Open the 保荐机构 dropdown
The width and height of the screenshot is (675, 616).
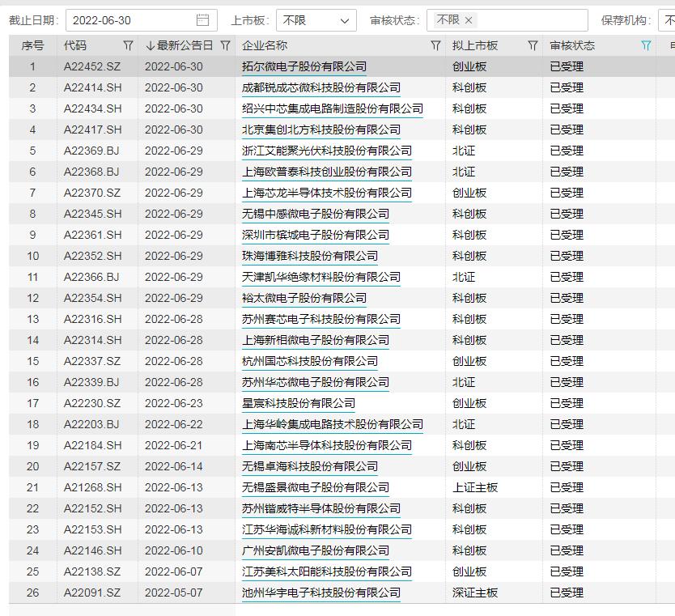[x=667, y=20]
